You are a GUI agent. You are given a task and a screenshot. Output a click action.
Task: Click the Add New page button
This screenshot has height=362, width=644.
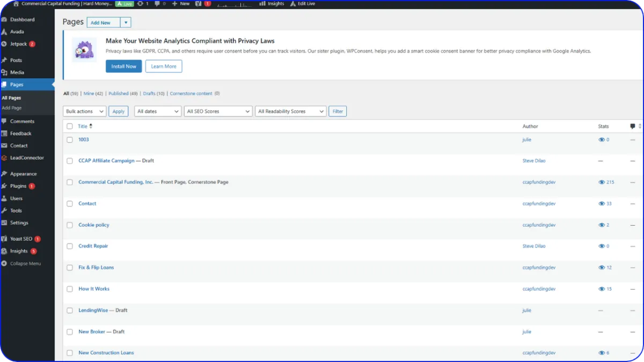pyautogui.click(x=104, y=23)
